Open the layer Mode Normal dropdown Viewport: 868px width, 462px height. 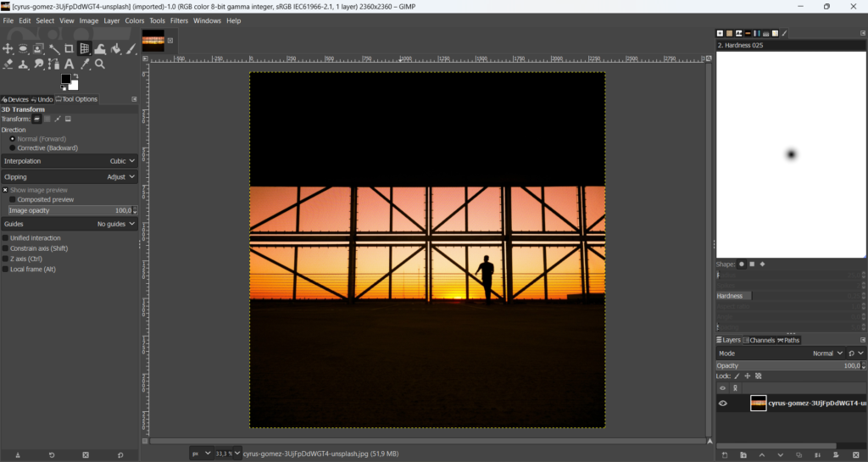pyautogui.click(x=827, y=353)
